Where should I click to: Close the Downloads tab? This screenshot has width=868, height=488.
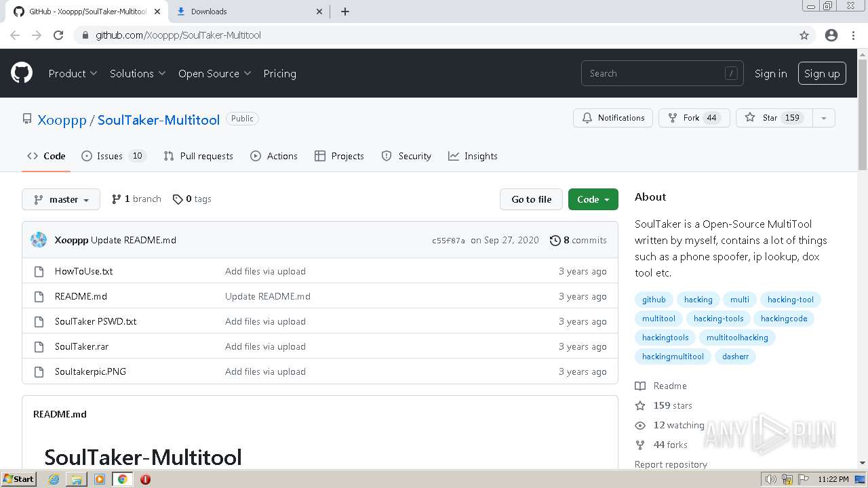click(x=320, y=12)
